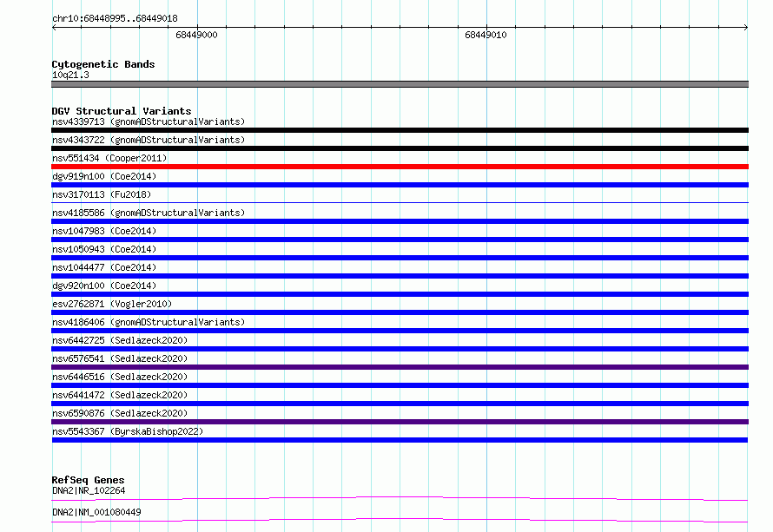Open gene transcript DNA2|NM_001080449
This screenshot has width=773, height=532.
[x=96, y=512]
